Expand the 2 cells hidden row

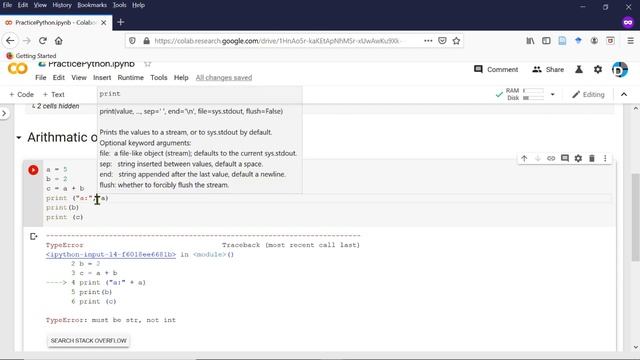56,106
